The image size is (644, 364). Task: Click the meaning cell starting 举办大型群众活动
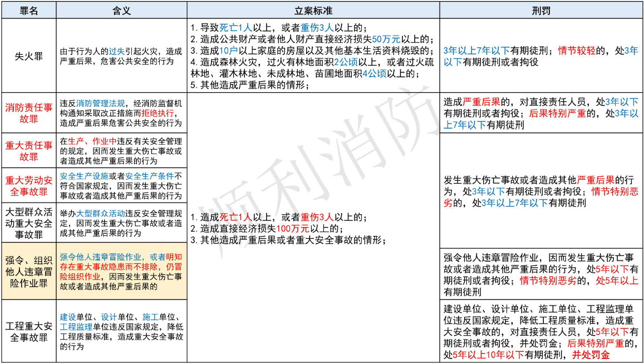point(121,223)
